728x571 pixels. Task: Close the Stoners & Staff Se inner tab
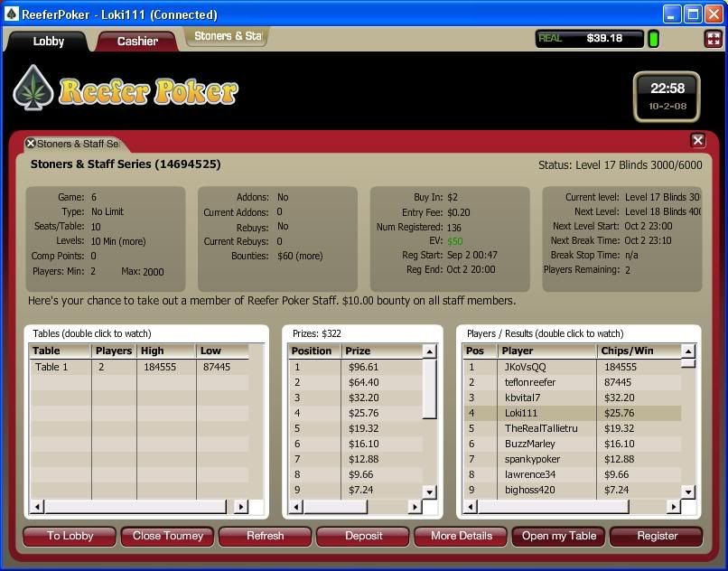click(31, 143)
